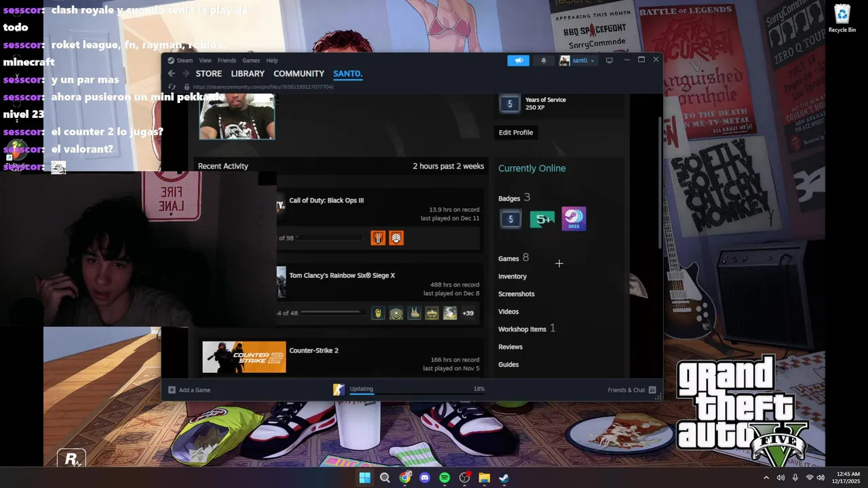Click the Counter-Strike 2 banner image
Image resolution: width=868 pixels, height=488 pixels.
pyautogui.click(x=244, y=357)
